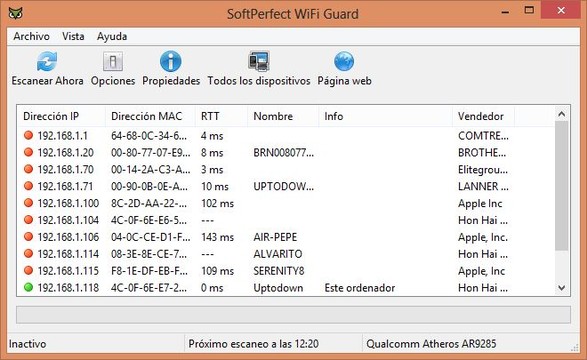Open the Propiedades info icon
Viewport: 587px width, 360px height.
click(x=171, y=61)
